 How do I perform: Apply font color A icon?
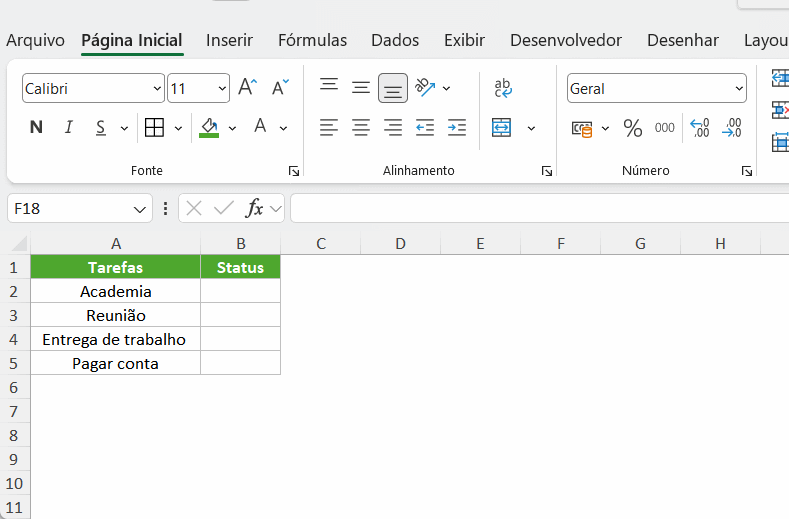(260, 126)
